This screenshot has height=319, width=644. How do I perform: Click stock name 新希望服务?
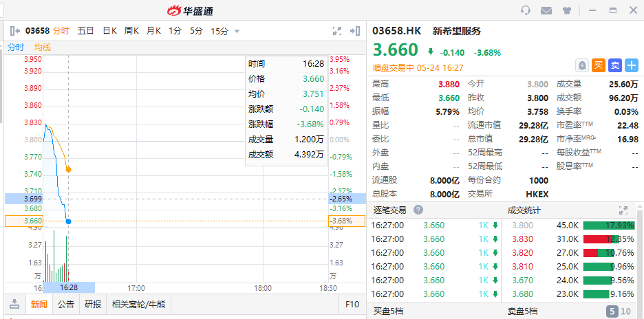456,31
